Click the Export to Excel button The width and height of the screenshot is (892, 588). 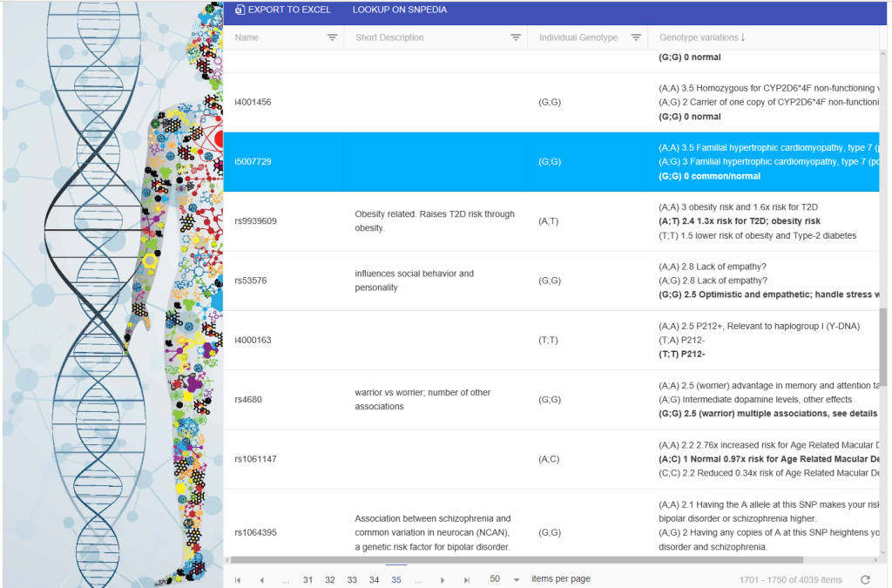pyautogui.click(x=283, y=10)
